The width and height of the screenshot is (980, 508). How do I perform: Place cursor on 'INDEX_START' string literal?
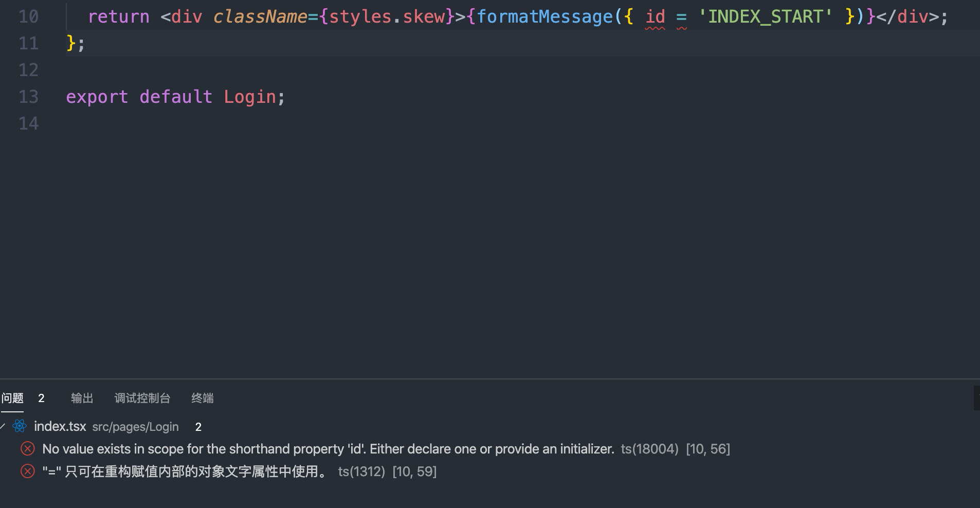tap(766, 16)
